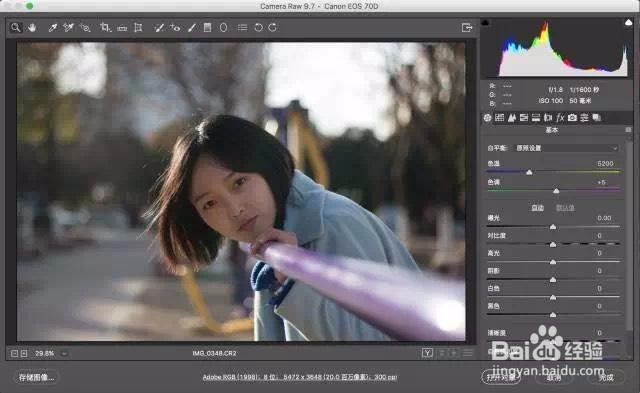Viewport: 640px width, 393px height.
Task: Toggle preview settings panel icon
Action: pos(468,353)
